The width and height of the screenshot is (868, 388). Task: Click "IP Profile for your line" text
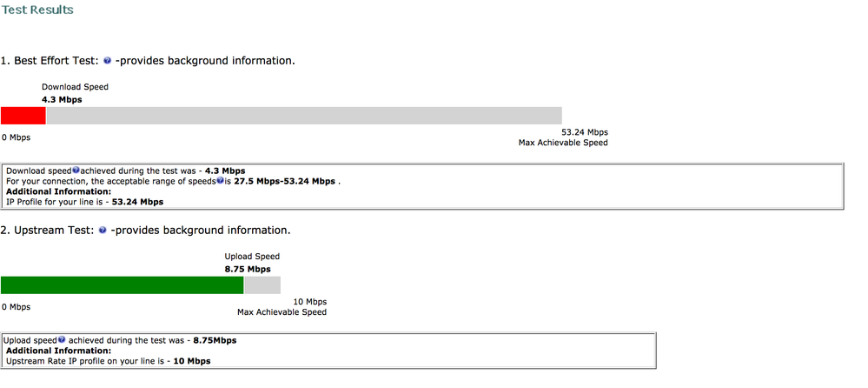56,203
